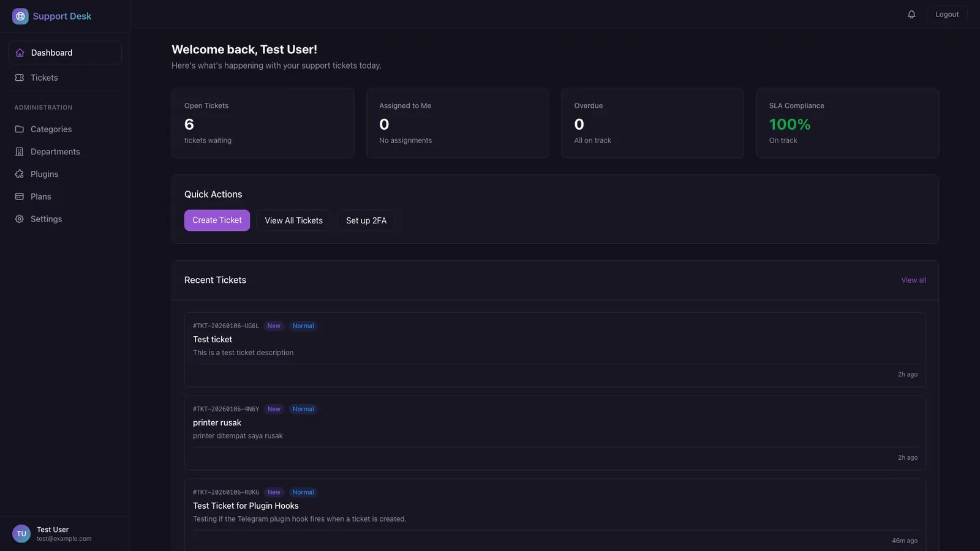This screenshot has width=980, height=551.
Task: Select the SLA Compliance stat card
Action: pos(848,123)
